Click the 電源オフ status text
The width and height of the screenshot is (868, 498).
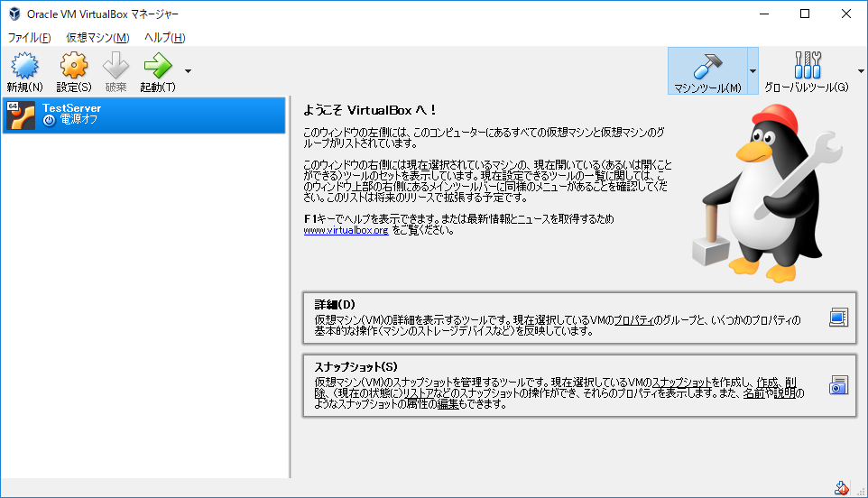click(78, 119)
